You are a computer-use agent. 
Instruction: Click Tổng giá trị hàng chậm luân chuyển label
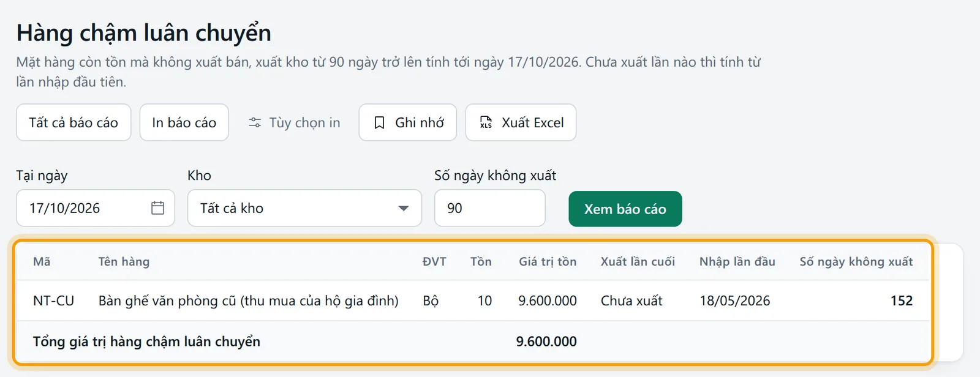146,342
